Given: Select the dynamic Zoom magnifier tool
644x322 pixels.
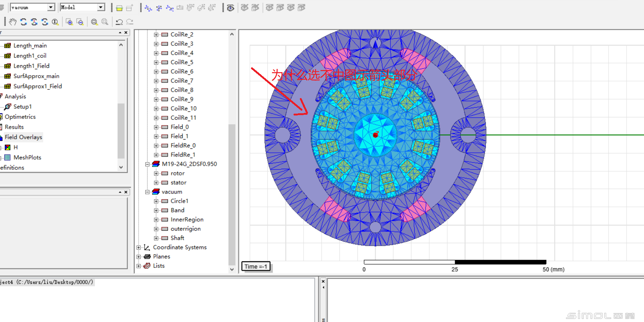Looking at the screenshot, I should [x=55, y=22].
